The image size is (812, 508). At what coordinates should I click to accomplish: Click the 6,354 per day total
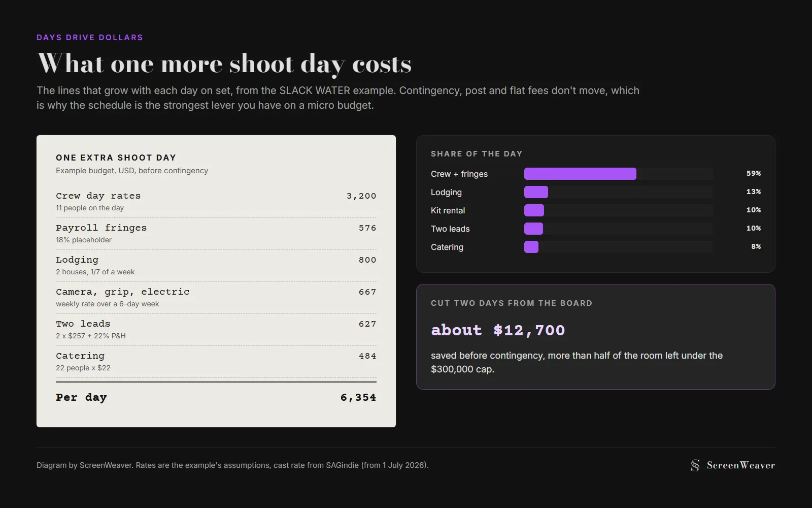pyautogui.click(x=358, y=397)
